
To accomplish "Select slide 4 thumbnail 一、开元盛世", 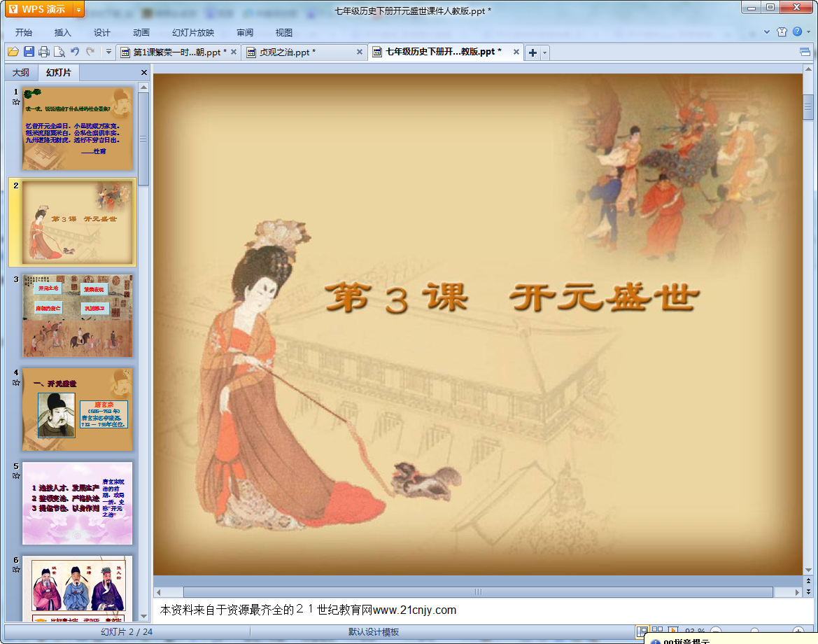I will (77, 409).
